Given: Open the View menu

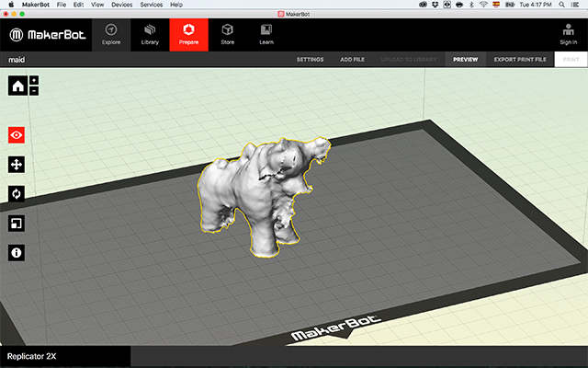Looking at the screenshot, I should pos(97,5).
